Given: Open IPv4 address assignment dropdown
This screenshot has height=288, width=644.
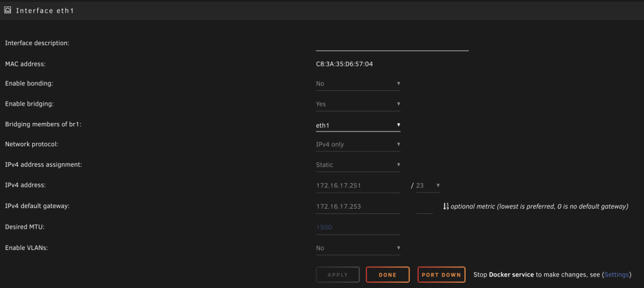Looking at the screenshot, I should pyautogui.click(x=358, y=165).
